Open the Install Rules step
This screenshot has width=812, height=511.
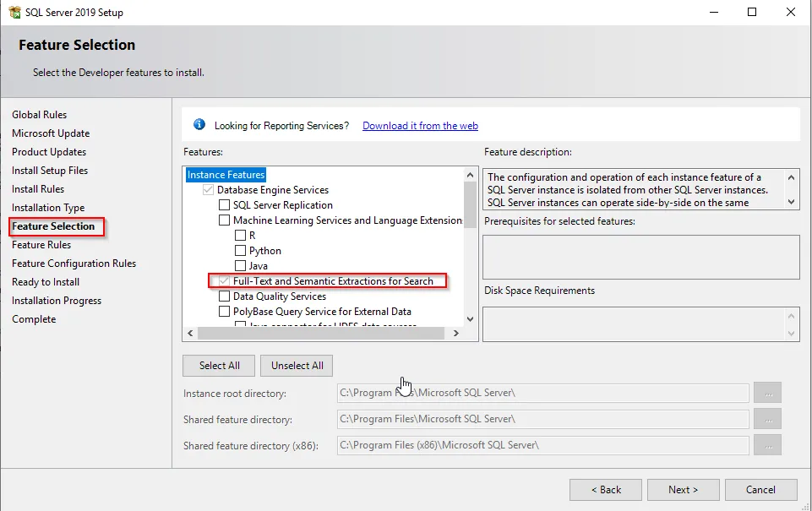(38, 189)
